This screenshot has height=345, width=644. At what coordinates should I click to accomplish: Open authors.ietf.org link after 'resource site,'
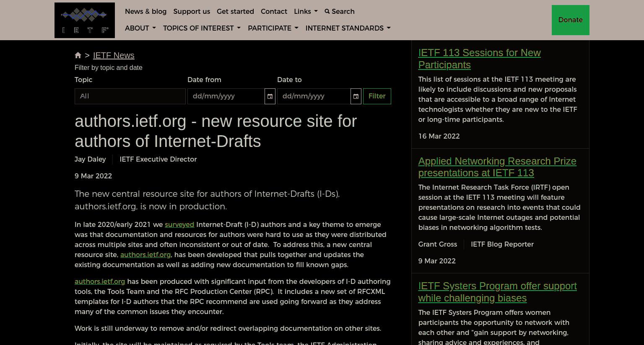[x=145, y=255]
